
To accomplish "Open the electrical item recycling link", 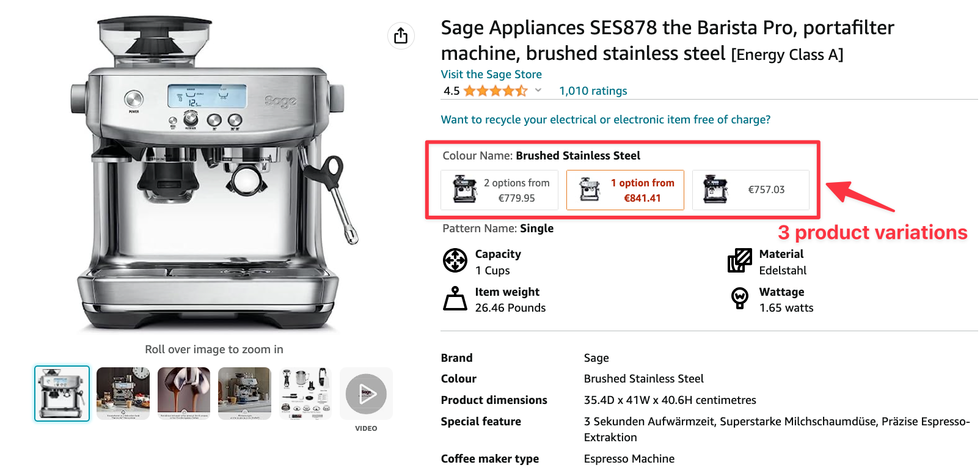I will (605, 120).
